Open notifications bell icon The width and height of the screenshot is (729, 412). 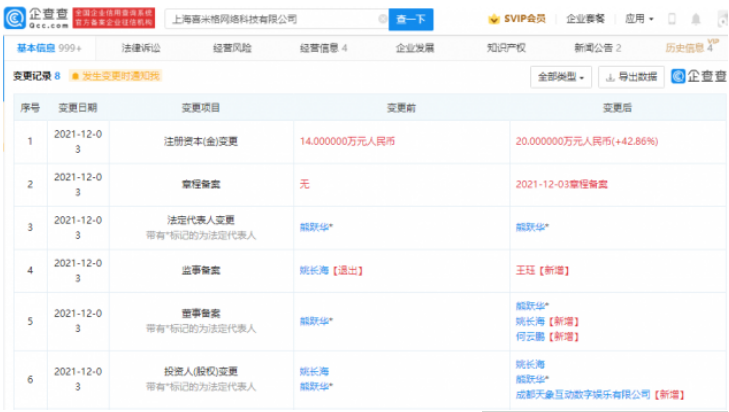click(x=696, y=19)
